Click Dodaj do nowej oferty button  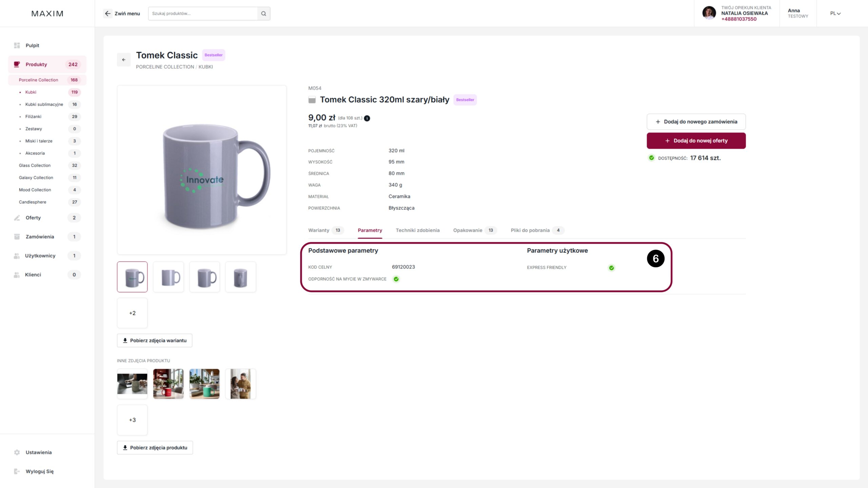696,141
